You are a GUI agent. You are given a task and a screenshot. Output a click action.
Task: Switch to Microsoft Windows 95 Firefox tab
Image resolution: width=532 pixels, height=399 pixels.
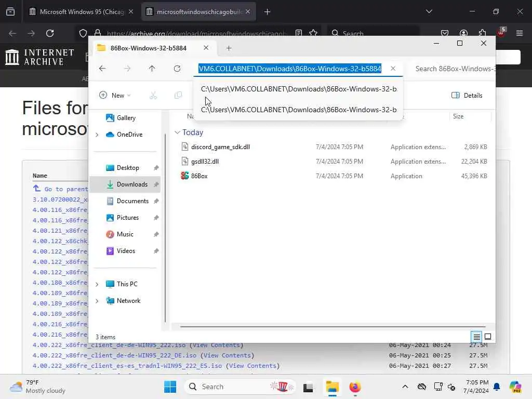click(x=82, y=12)
